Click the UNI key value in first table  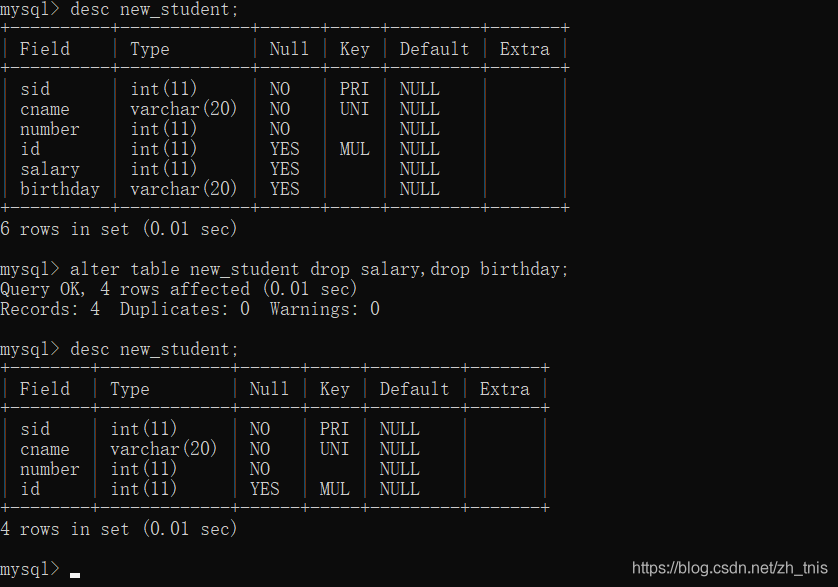tap(354, 109)
